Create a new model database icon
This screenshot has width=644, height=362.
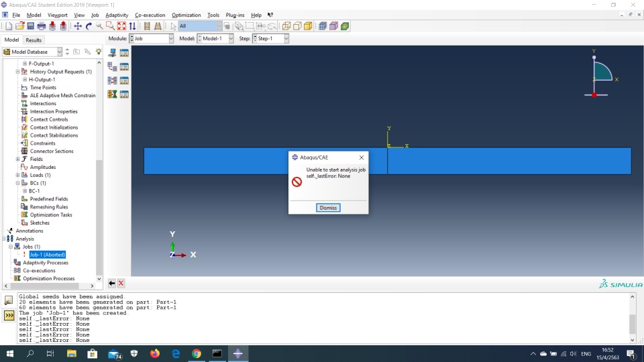pyautogui.click(x=9, y=26)
